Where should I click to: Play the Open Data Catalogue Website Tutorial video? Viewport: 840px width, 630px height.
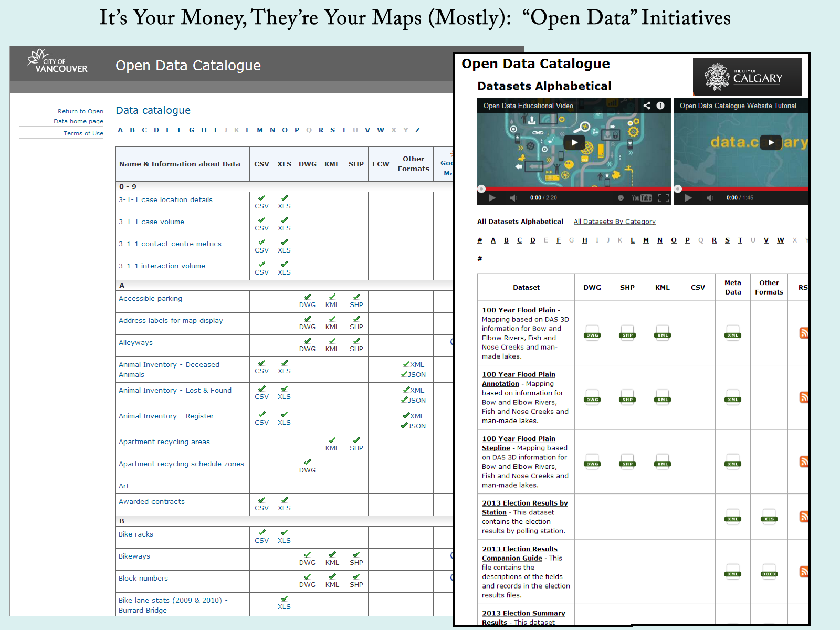[x=771, y=142]
